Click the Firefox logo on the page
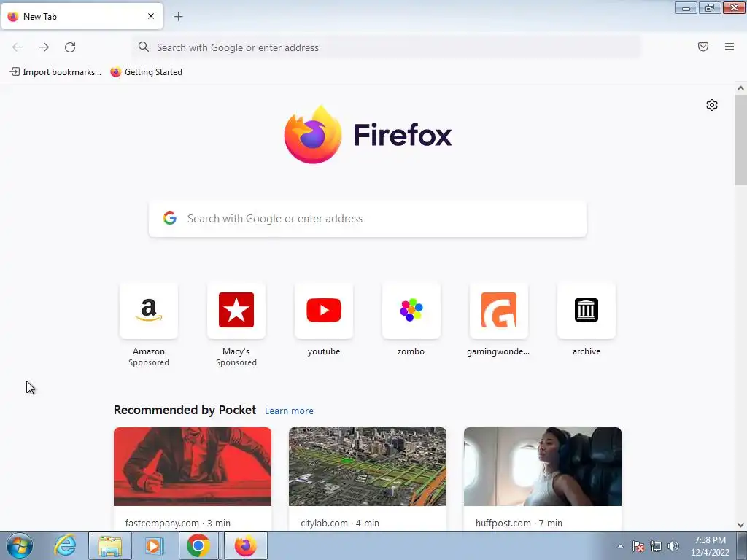Viewport: 747px width, 560px height. coord(368,135)
